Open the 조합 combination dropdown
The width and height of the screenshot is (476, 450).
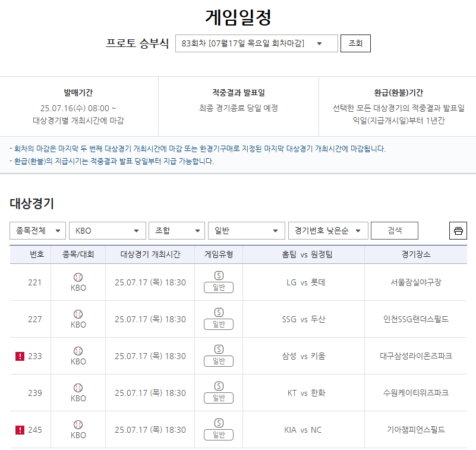click(176, 231)
